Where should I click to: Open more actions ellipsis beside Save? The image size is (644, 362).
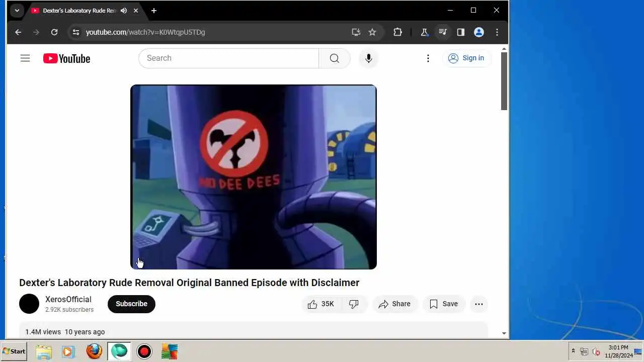(479, 304)
